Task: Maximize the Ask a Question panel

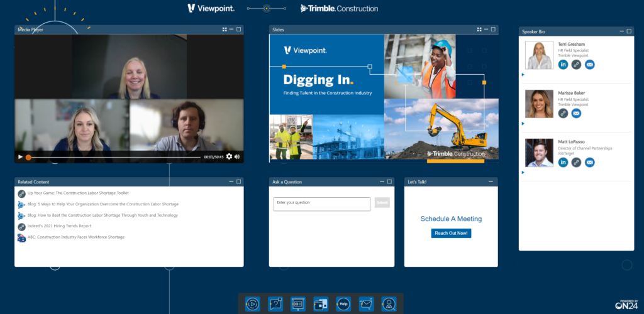Action: (x=389, y=181)
